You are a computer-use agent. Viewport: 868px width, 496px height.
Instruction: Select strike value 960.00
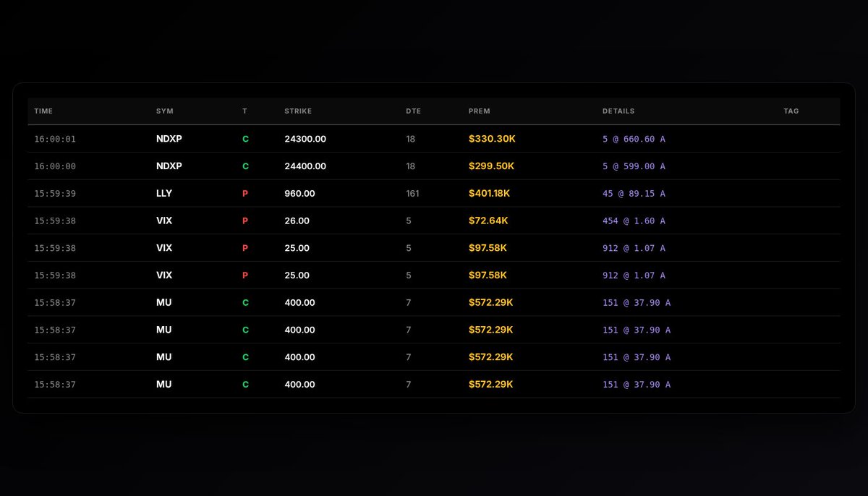pyautogui.click(x=299, y=194)
